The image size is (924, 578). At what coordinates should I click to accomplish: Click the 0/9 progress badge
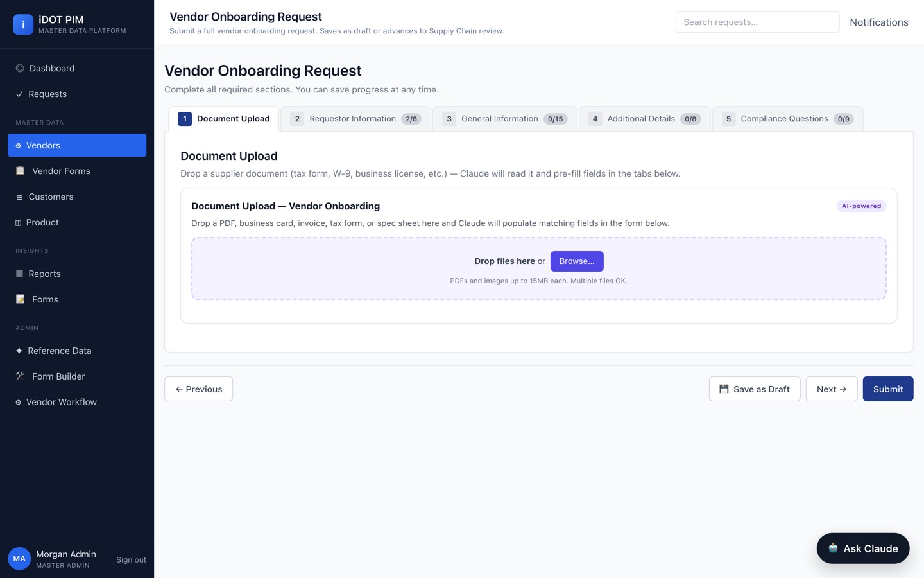tap(844, 119)
